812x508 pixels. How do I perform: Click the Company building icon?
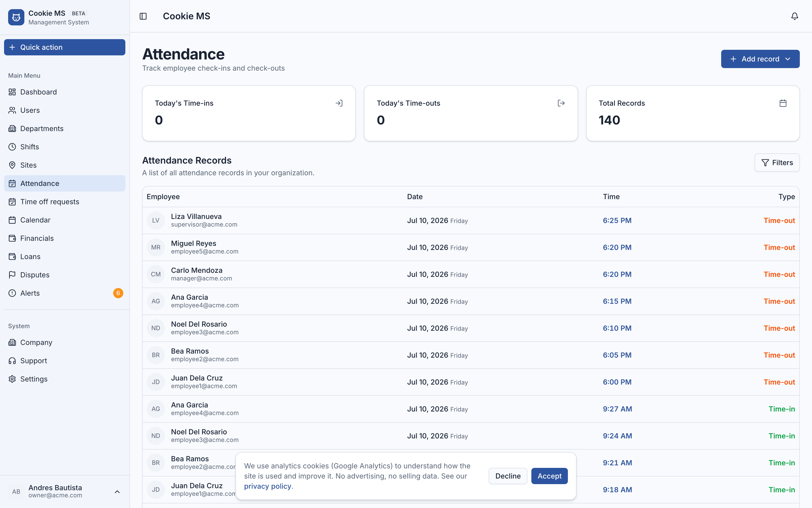[12, 342]
